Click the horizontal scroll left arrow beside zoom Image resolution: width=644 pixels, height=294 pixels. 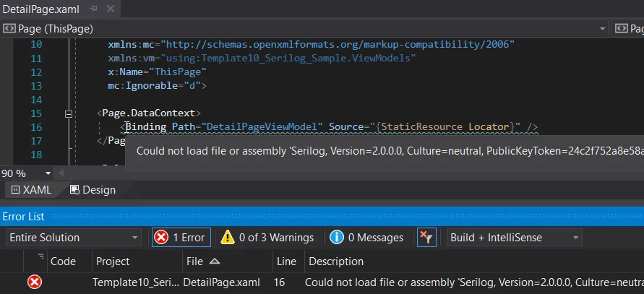[61, 173]
